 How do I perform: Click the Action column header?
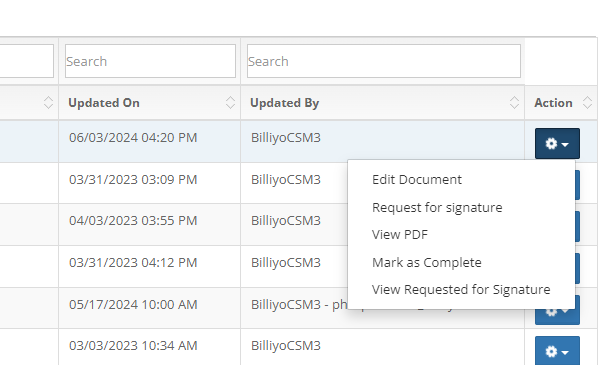(553, 103)
